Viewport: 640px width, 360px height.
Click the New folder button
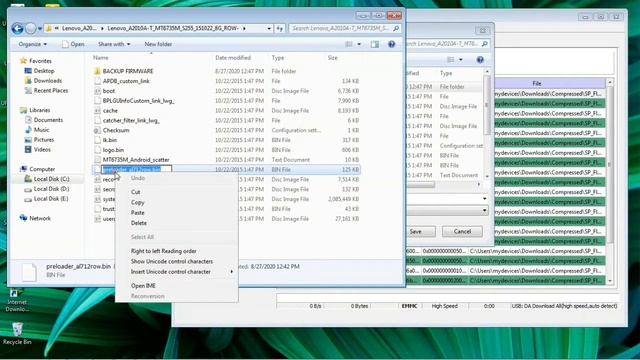[x=158, y=44]
